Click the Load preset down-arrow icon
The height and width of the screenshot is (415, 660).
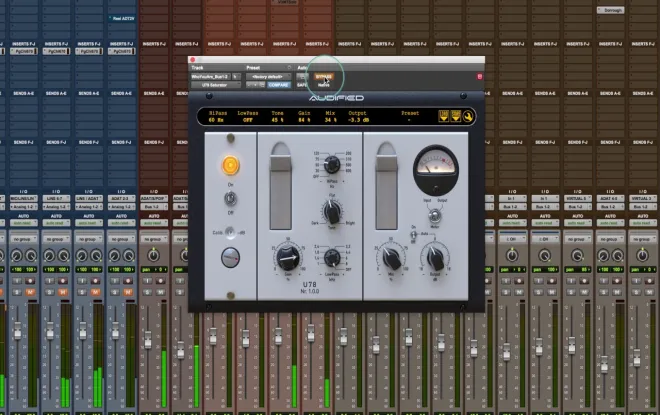pyautogui.click(x=443, y=116)
